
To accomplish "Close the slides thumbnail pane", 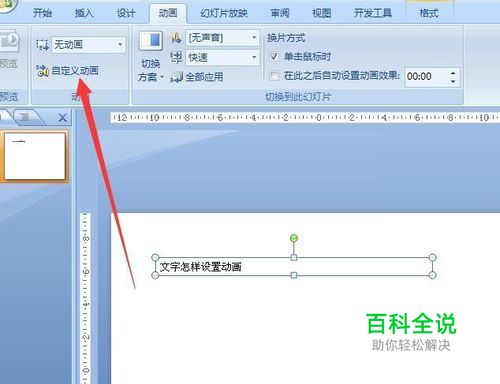I will [62, 118].
